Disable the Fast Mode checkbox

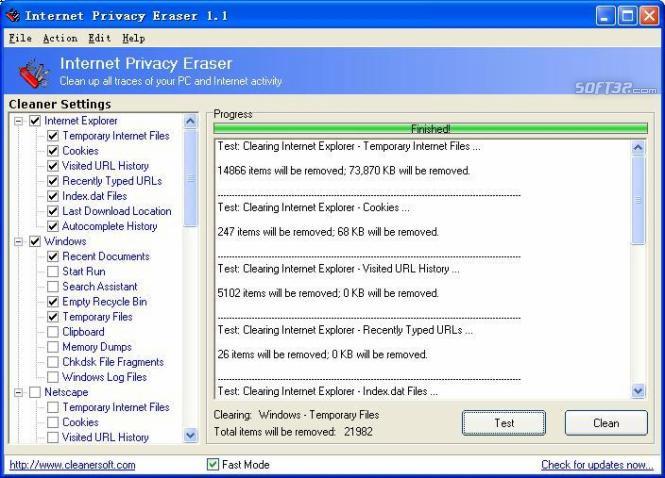tap(212, 464)
